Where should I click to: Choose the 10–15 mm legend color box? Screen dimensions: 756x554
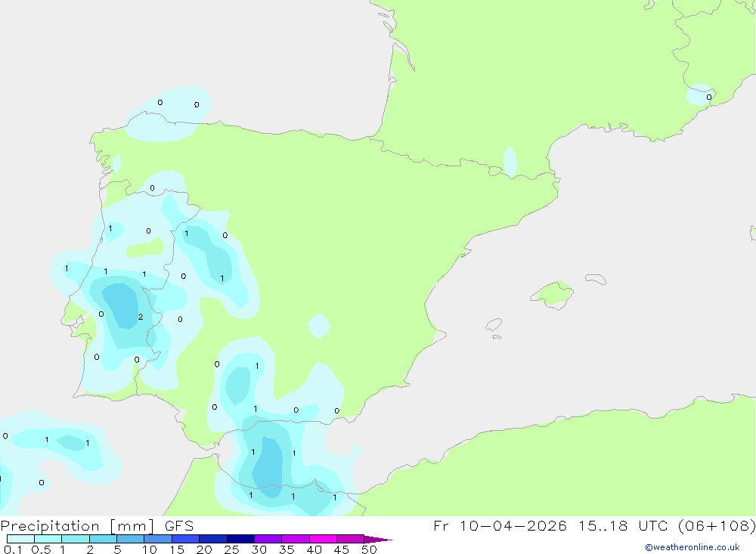pos(158,539)
